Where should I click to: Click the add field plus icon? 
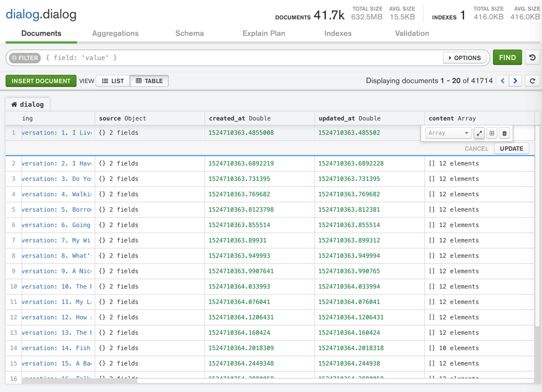(x=492, y=133)
